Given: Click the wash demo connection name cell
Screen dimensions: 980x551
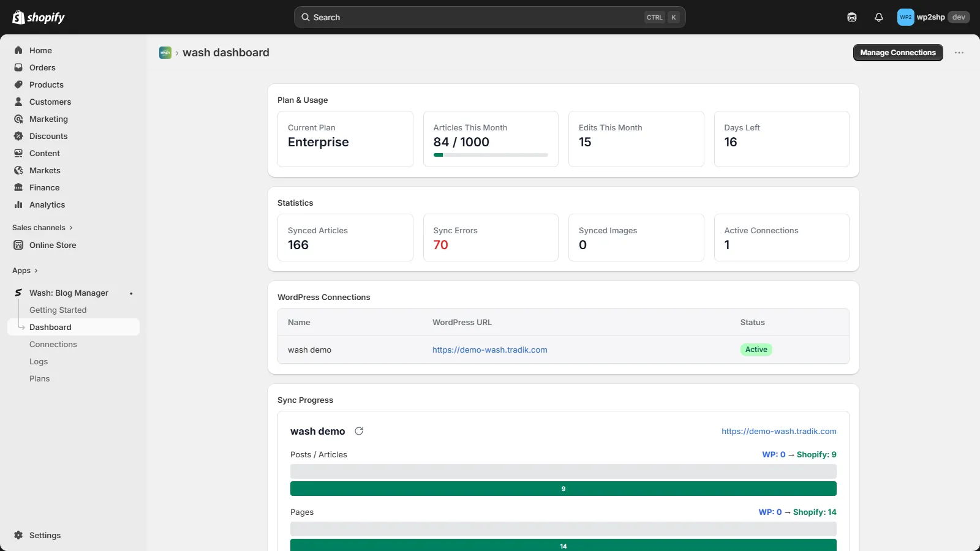Looking at the screenshot, I should tap(309, 350).
